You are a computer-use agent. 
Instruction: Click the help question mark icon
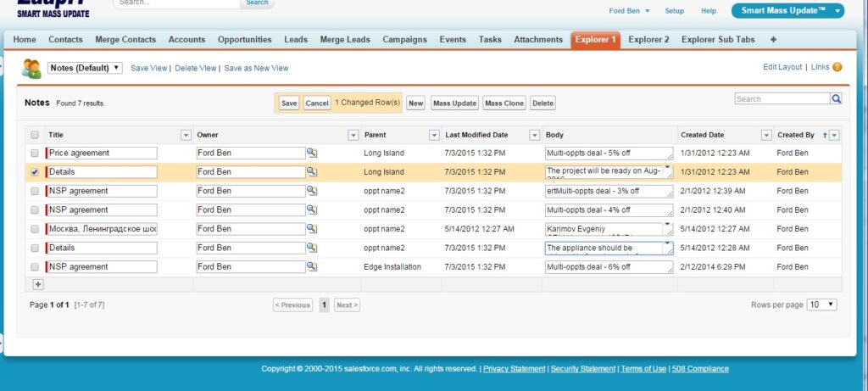[837, 67]
